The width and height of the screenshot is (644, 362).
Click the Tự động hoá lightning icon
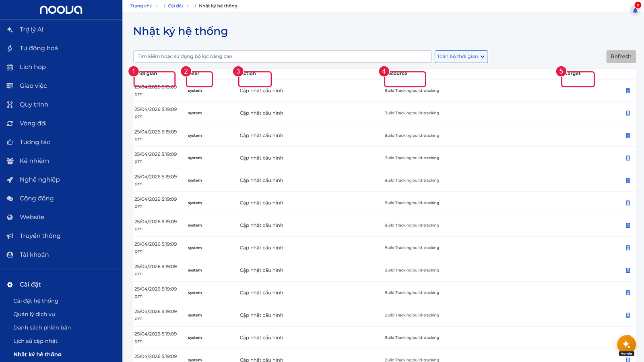pyautogui.click(x=10, y=48)
